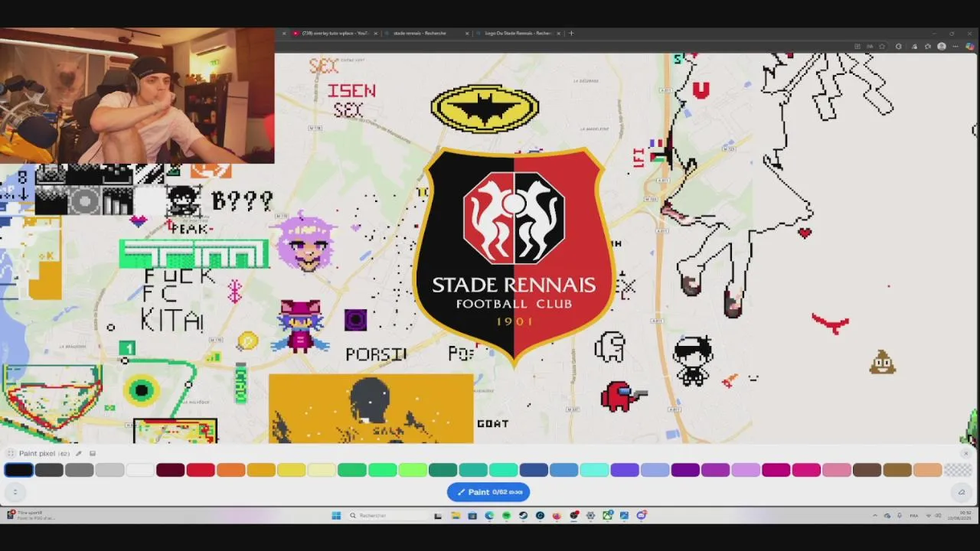Viewport: 980px width, 551px height.
Task: Select the orange color swatch
Action: click(230, 470)
